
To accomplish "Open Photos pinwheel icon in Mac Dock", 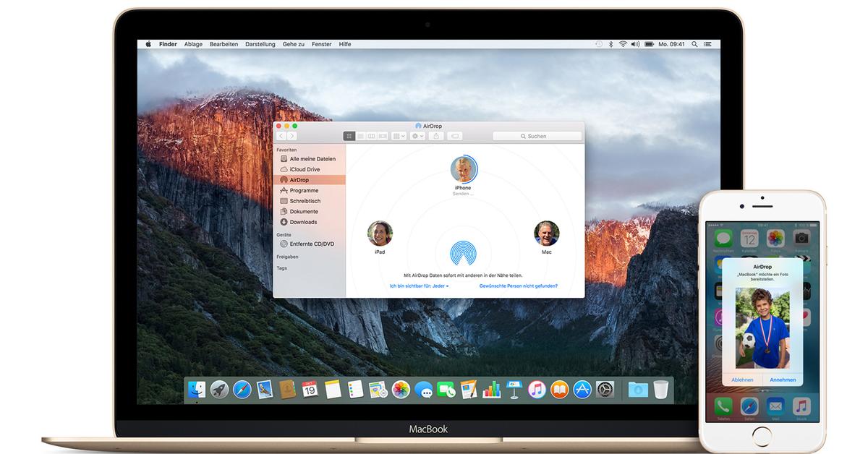I will [401, 390].
